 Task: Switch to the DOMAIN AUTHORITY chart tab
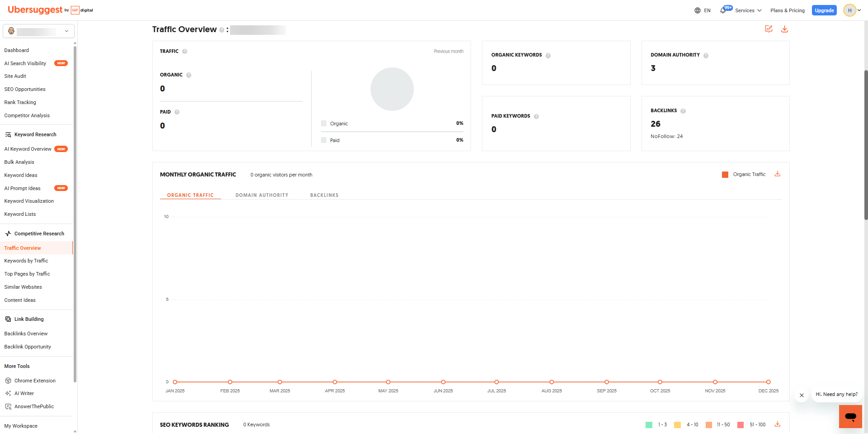point(262,195)
